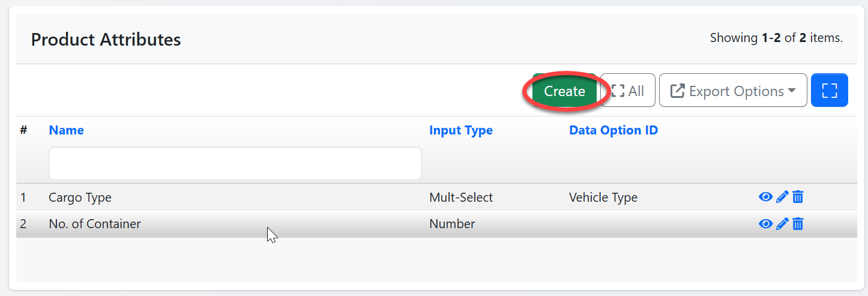The width and height of the screenshot is (868, 296).
Task: Select the No. of Container name cell
Action: [x=94, y=225]
